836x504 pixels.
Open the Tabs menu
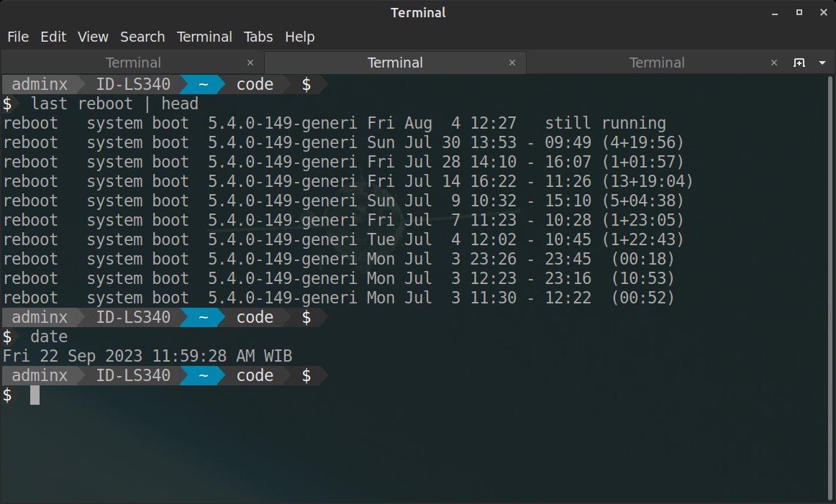pos(258,37)
